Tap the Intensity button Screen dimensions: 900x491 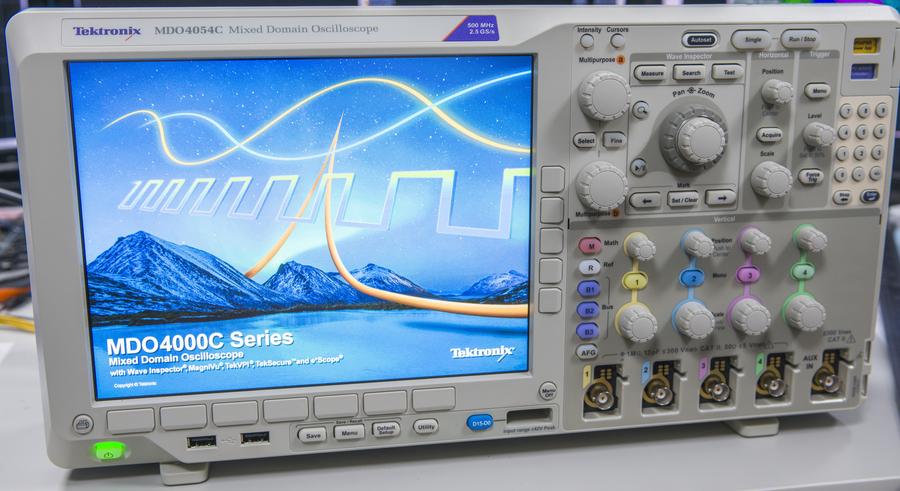(x=587, y=41)
